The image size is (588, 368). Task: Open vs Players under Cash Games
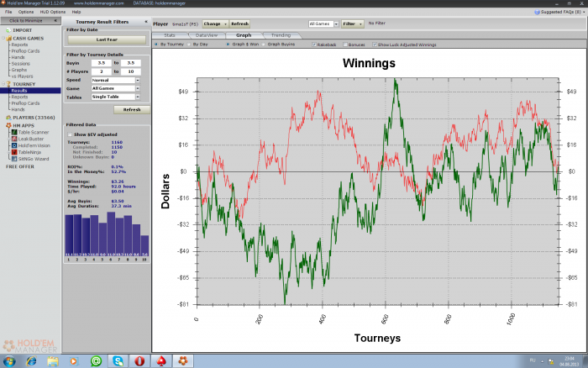click(22, 76)
